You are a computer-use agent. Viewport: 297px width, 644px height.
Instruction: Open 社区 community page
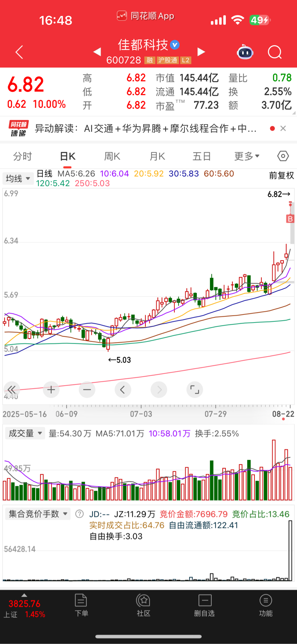(x=143, y=605)
